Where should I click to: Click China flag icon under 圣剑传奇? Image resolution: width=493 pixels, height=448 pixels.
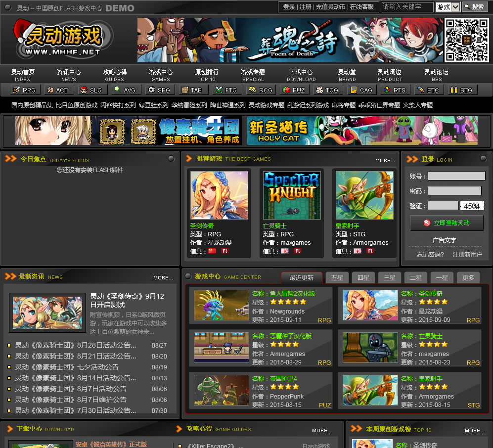click(212, 251)
